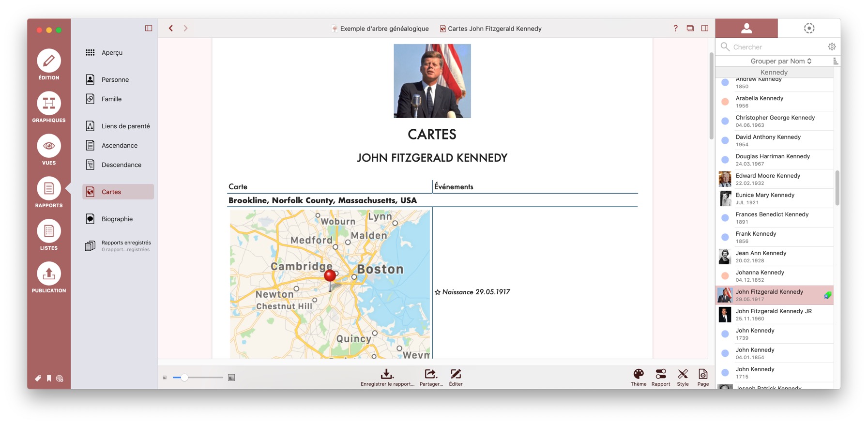
Task: Click the green tag on John Fitzgerald Kennedy
Action: pyautogui.click(x=828, y=295)
